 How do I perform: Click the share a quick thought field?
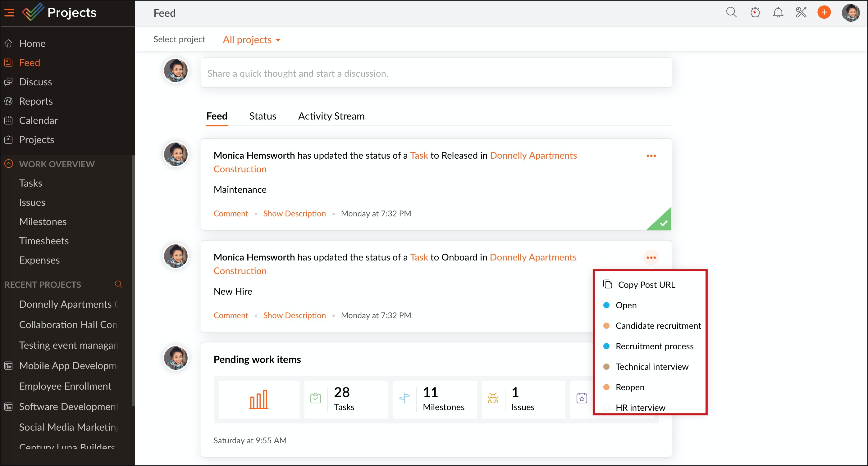click(436, 73)
